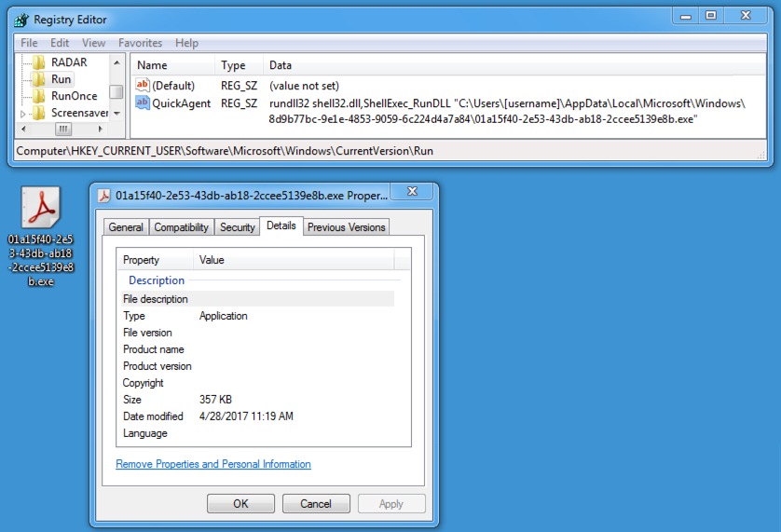The width and height of the screenshot is (781, 532).
Task: Click the tree pane scroll up arrow
Action: pyautogui.click(x=116, y=62)
